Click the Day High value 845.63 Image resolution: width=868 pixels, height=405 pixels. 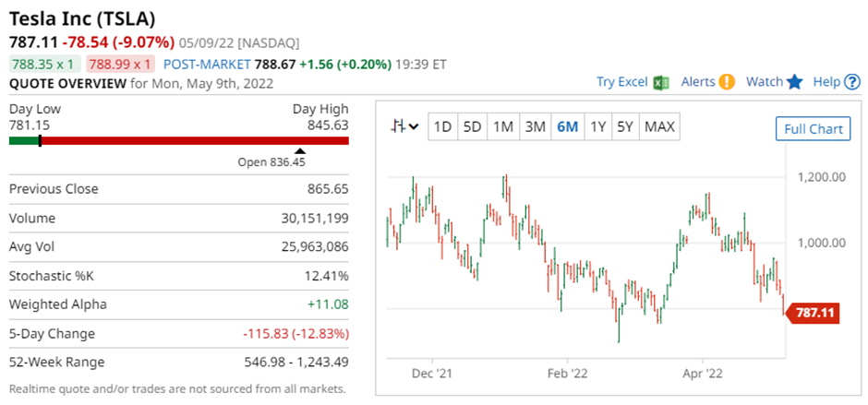(328, 125)
